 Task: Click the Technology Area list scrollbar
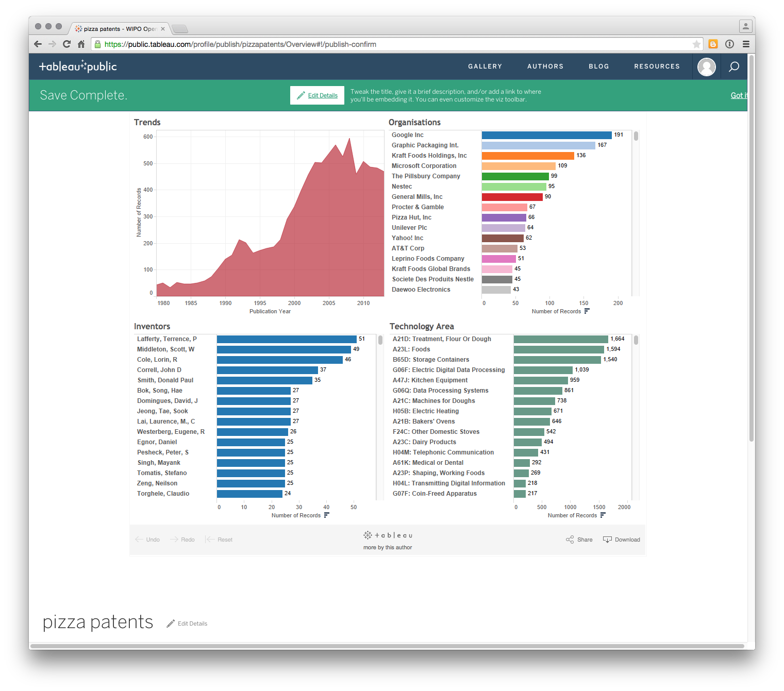[636, 340]
